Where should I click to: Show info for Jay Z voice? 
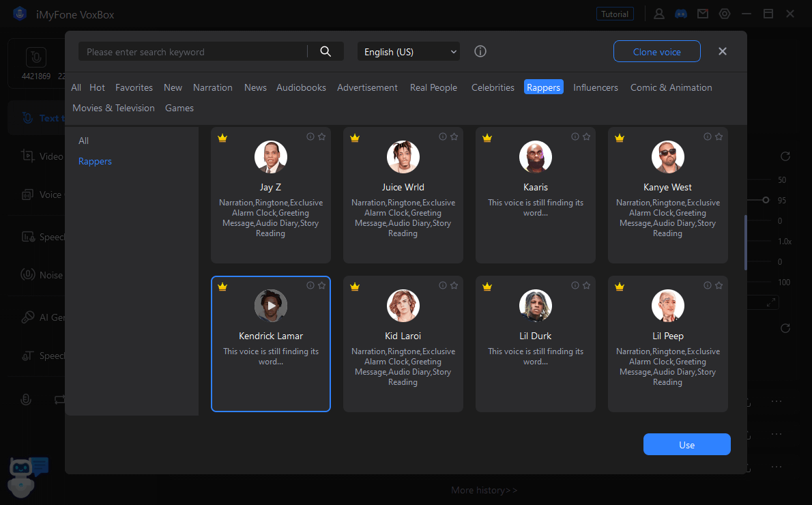point(310,136)
